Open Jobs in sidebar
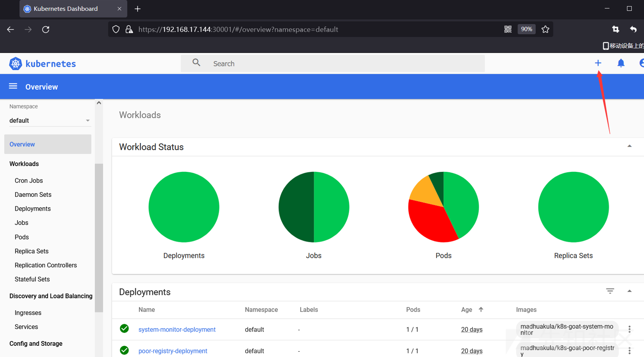644x357 pixels. point(21,223)
